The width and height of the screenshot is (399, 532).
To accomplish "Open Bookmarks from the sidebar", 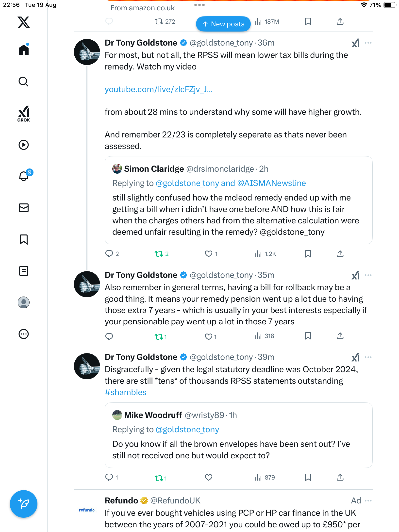I will [24, 239].
